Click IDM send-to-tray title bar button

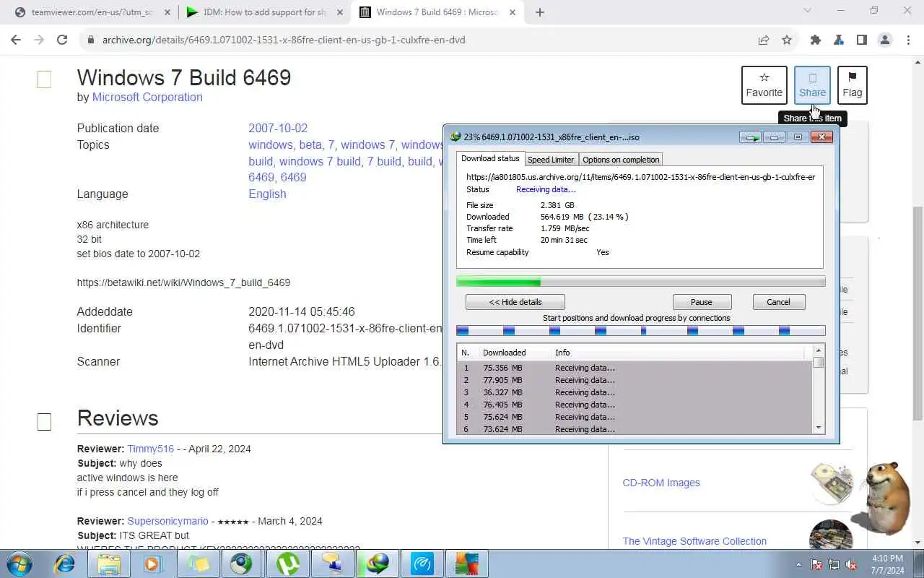pos(751,137)
